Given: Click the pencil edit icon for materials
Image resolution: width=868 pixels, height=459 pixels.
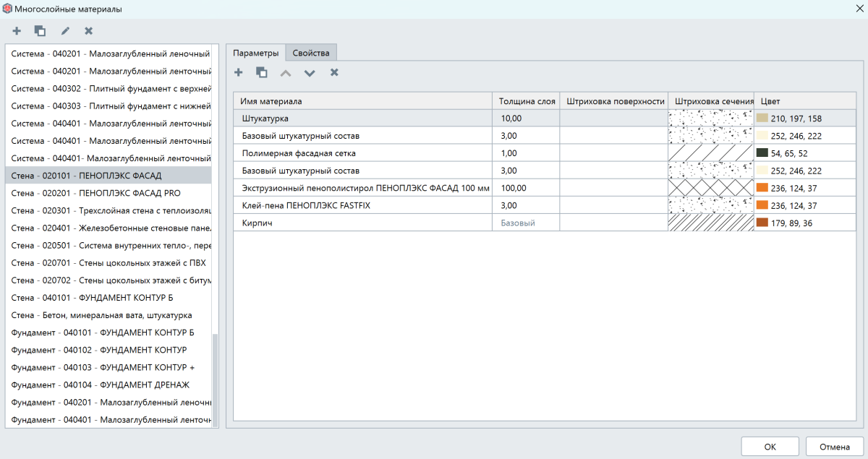Looking at the screenshot, I should tap(65, 31).
